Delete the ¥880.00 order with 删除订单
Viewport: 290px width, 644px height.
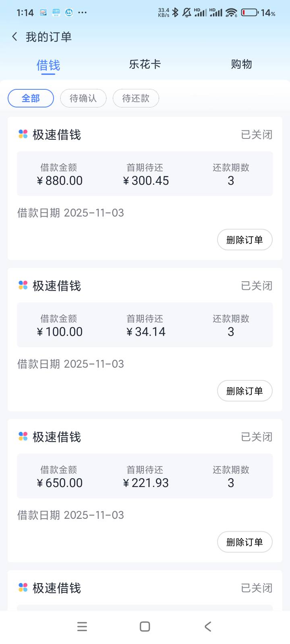244,240
